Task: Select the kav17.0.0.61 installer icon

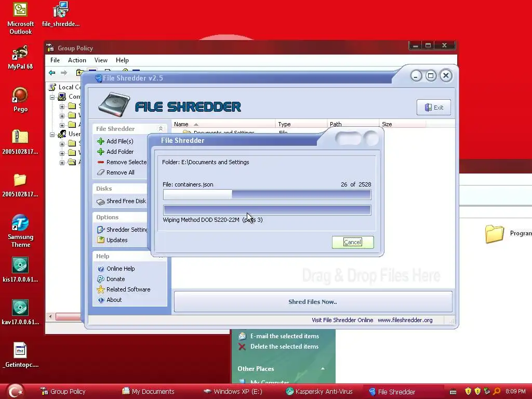Action: click(x=20, y=312)
